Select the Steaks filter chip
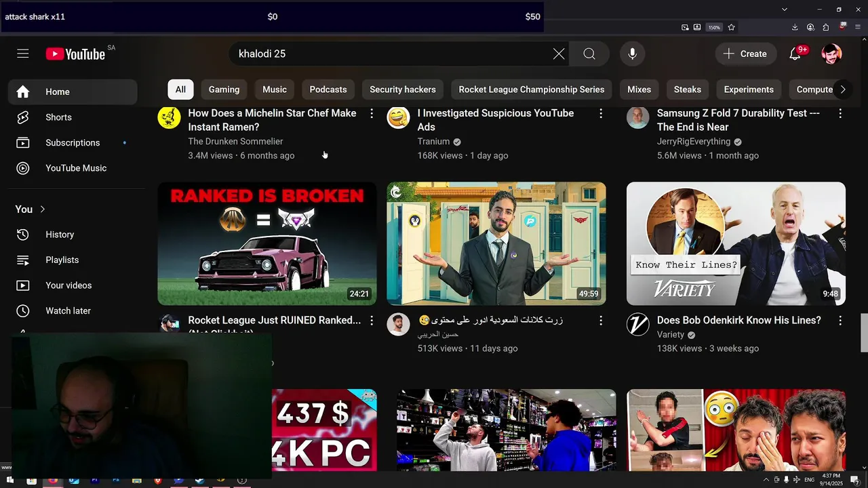Image resolution: width=868 pixels, height=488 pixels. (x=688, y=89)
